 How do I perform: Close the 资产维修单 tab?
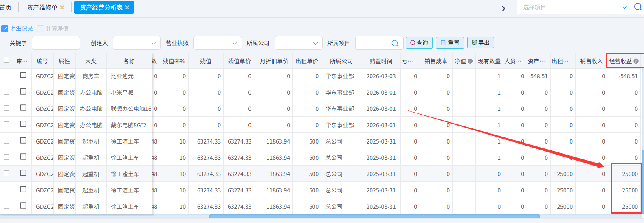pyautogui.click(x=62, y=7)
